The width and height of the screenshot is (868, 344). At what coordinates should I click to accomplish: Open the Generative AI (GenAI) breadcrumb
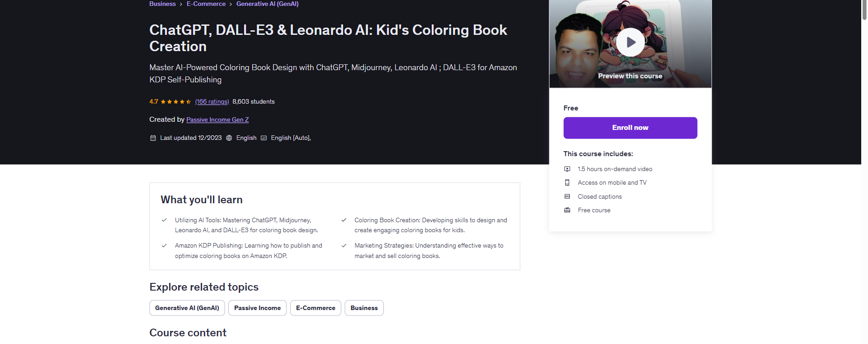[267, 4]
